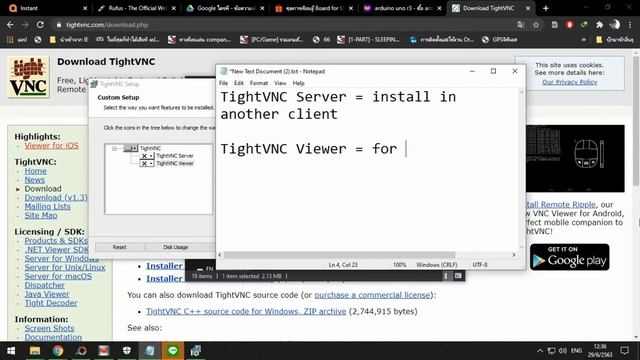Open the Mailing Lists link

pos(47,207)
